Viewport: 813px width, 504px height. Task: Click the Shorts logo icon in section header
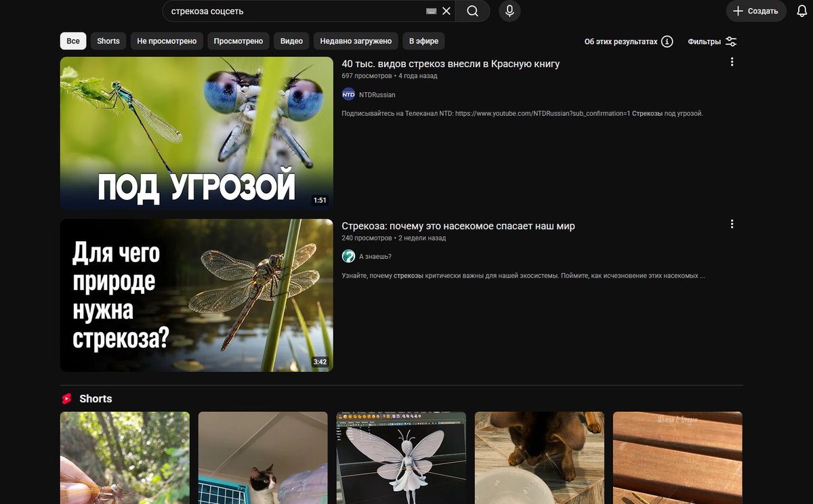coord(66,398)
